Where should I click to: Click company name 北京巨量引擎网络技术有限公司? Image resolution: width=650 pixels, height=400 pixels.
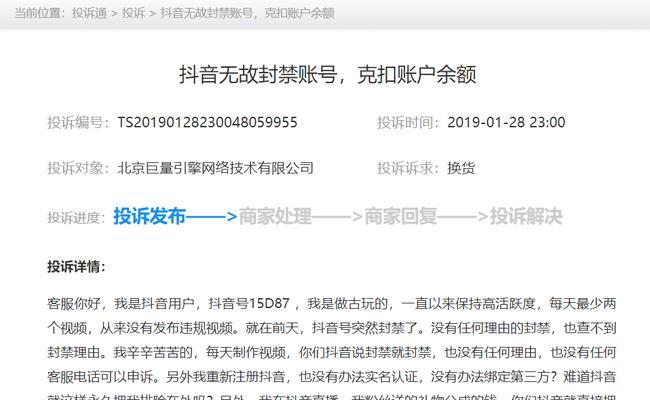(215, 168)
